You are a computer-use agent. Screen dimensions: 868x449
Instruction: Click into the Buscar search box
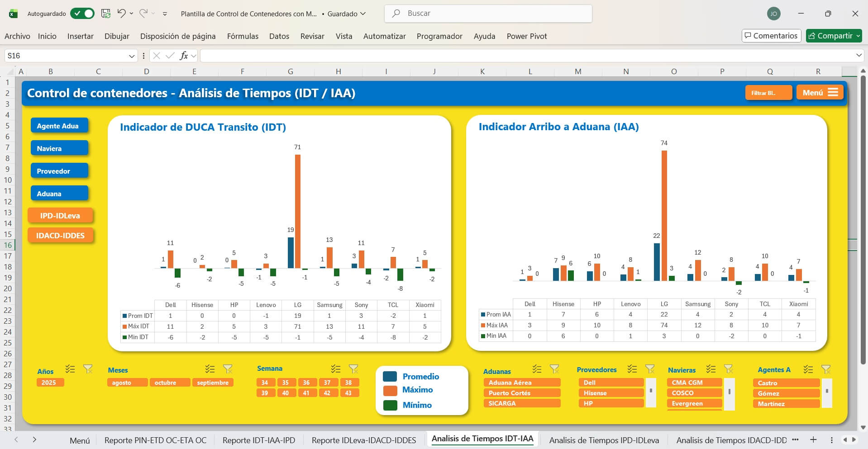coord(488,14)
